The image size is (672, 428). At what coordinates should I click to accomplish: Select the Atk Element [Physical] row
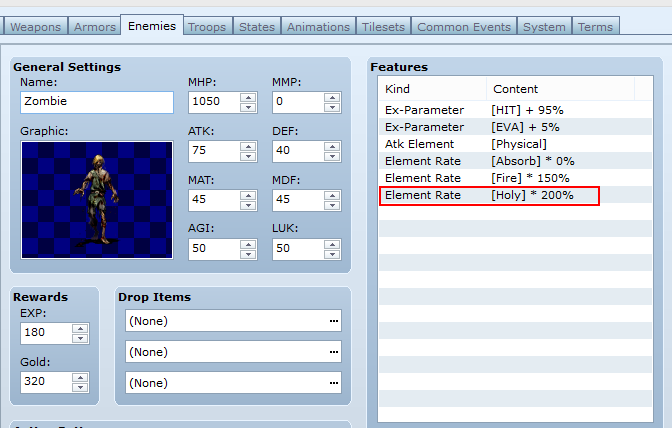coord(515,144)
